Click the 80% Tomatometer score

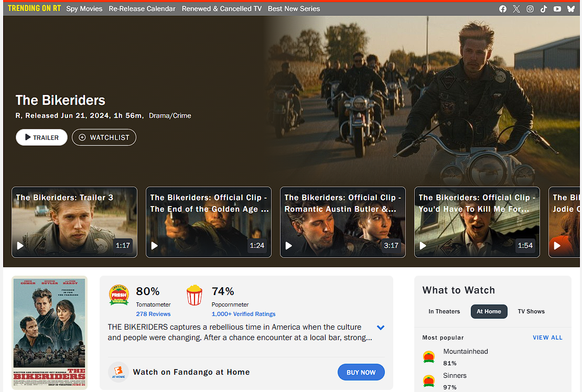click(148, 291)
